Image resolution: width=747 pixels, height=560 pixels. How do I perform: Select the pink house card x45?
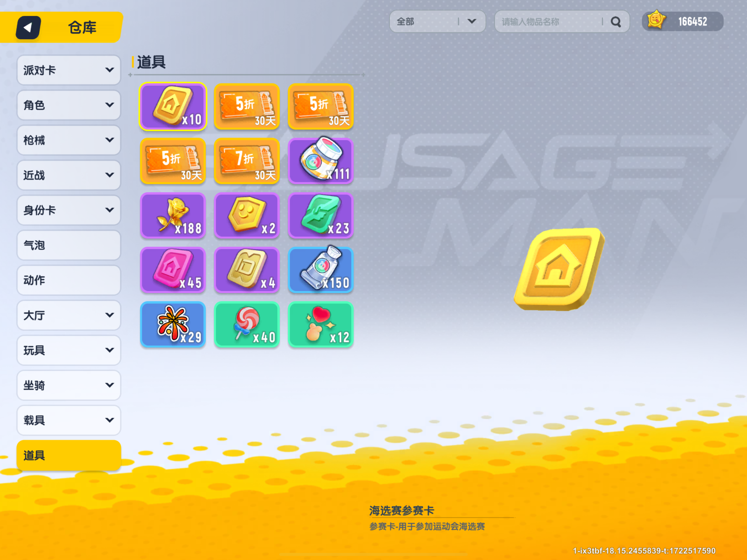(x=173, y=270)
